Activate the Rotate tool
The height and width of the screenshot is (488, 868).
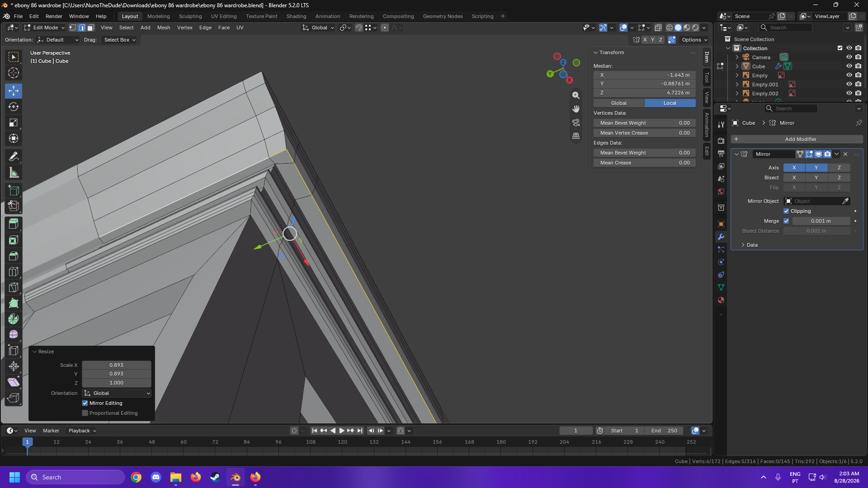click(14, 107)
